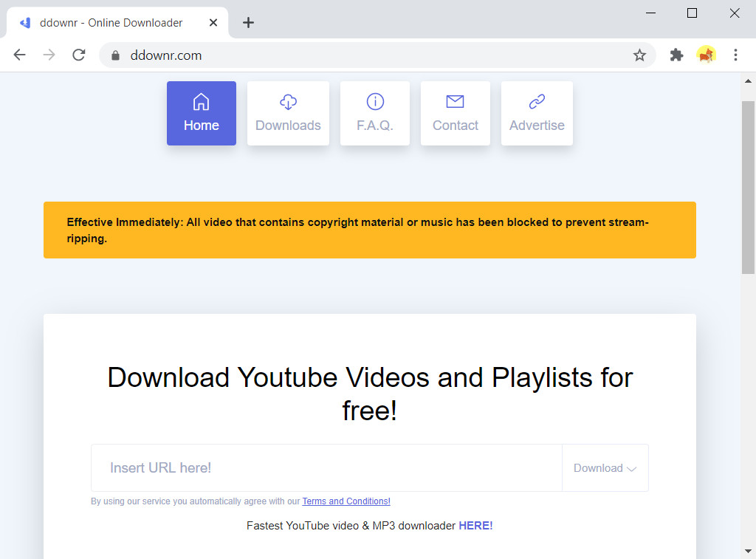Viewport: 756px width, 559px height.
Task: Click the scrollbar up arrow
Action: [x=748, y=81]
